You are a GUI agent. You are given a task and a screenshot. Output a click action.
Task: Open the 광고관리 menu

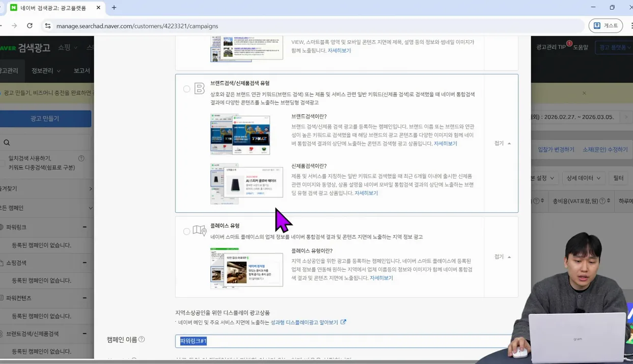point(9,71)
